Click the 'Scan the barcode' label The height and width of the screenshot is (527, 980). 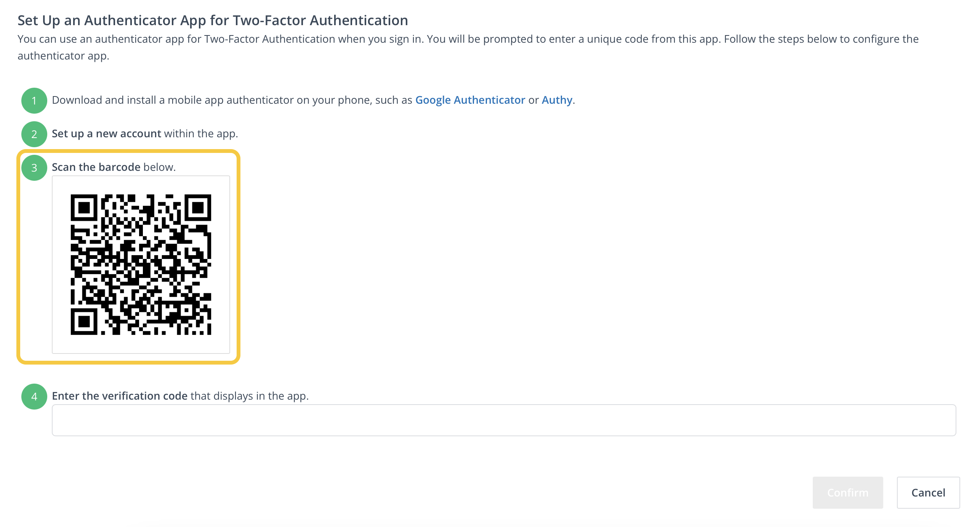coord(96,167)
